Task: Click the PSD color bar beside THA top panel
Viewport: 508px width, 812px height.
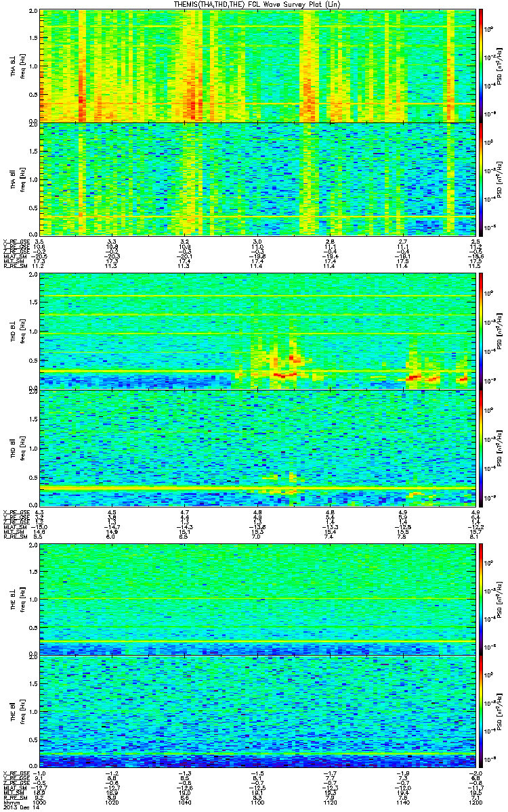Action: [x=481, y=66]
